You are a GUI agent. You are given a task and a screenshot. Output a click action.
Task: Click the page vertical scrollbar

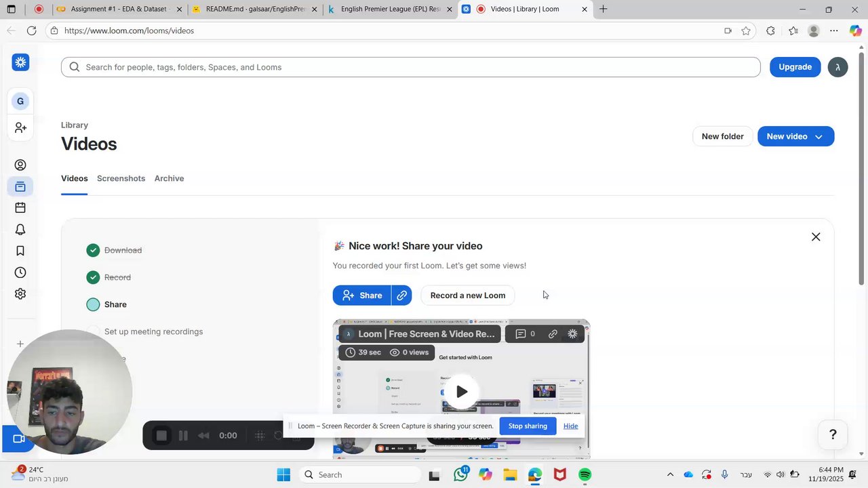point(862,167)
